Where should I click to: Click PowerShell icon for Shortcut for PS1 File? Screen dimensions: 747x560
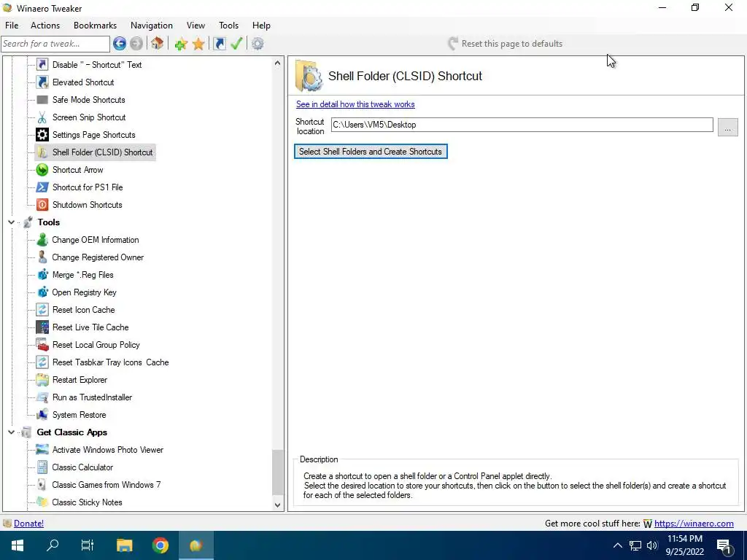(x=42, y=187)
